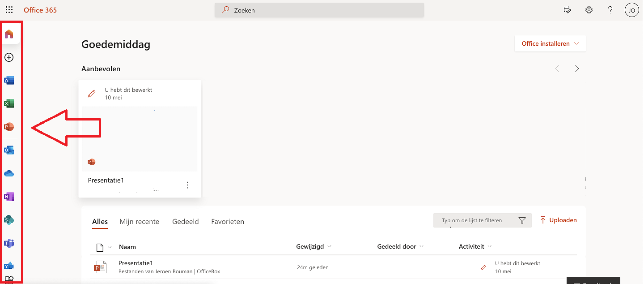
Task: Click the Zoeken search box
Action: [319, 10]
